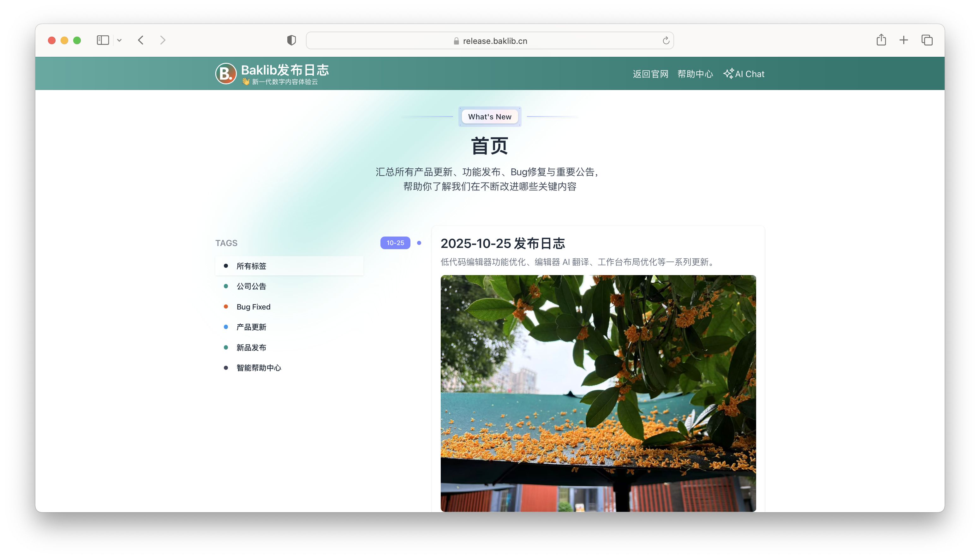Filter by the 公司公告 tag
The width and height of the screenshot is (980, 559).
pos(251,286)
